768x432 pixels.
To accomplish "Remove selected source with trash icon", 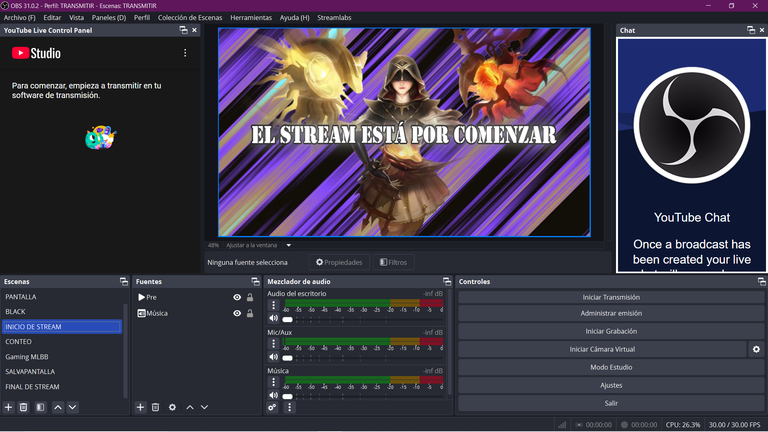I will click(x=155, y=407).
